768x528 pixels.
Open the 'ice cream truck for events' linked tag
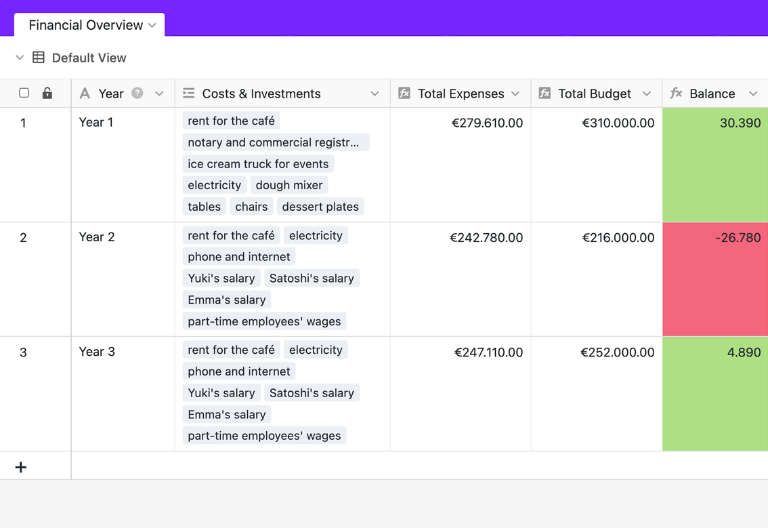click(x=258, y=164)
